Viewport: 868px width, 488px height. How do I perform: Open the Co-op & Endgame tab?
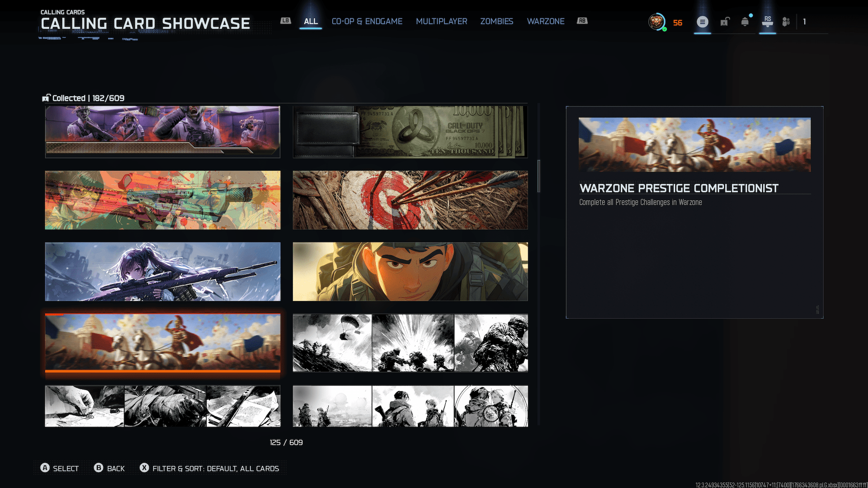(367, 21)
